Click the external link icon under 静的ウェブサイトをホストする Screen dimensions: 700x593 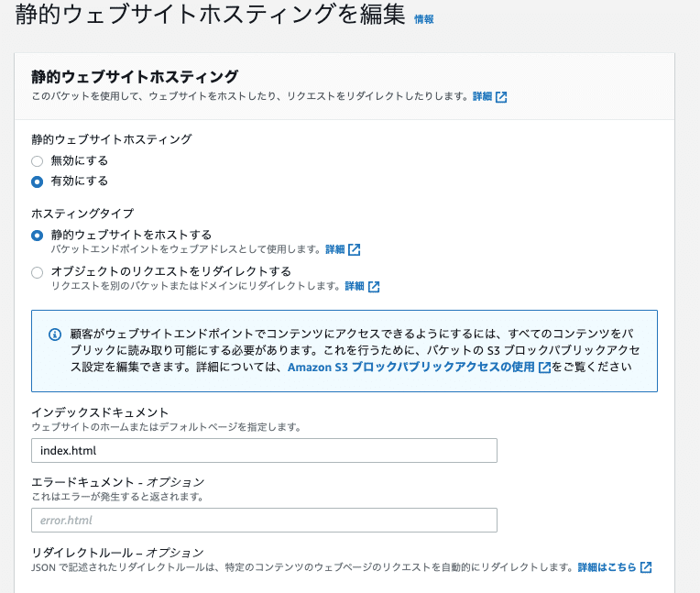[x=354, y=249]
